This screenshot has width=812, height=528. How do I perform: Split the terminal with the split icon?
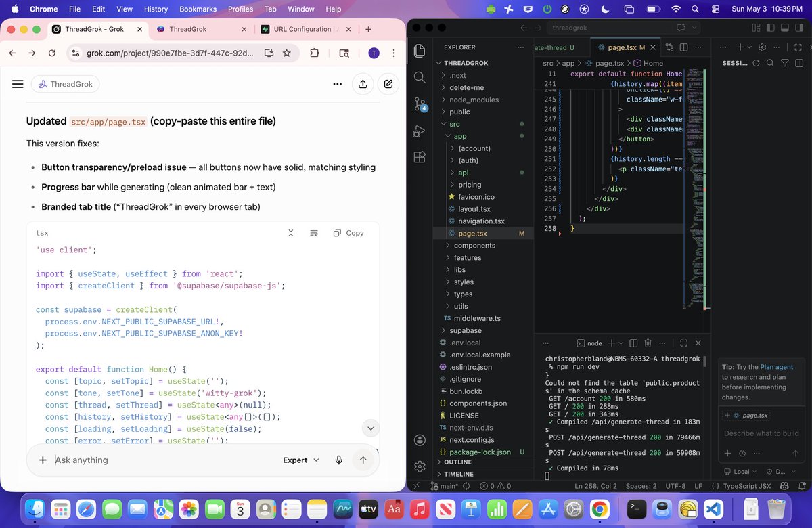click(633, 343)
